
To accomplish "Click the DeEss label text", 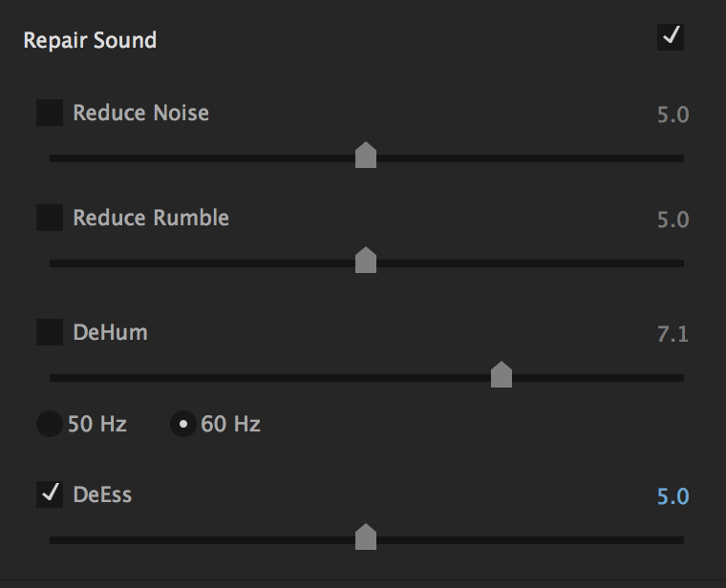I will 102,494.
